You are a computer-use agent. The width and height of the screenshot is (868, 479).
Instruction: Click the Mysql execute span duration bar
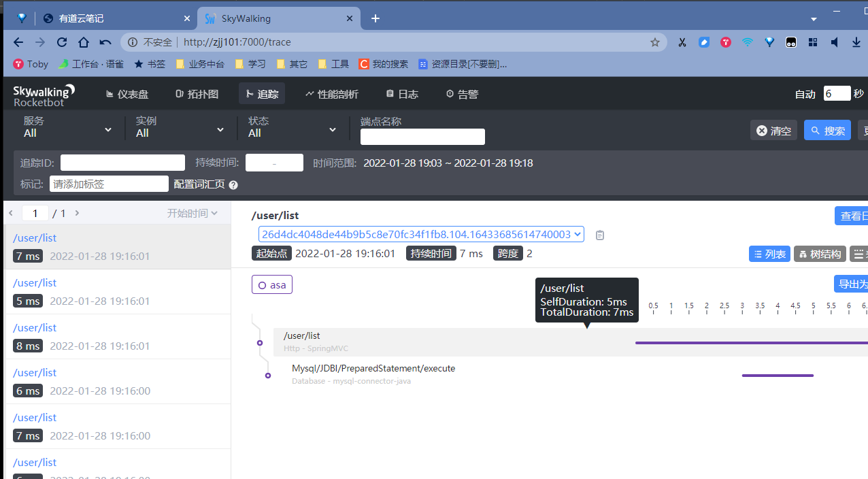778,376
